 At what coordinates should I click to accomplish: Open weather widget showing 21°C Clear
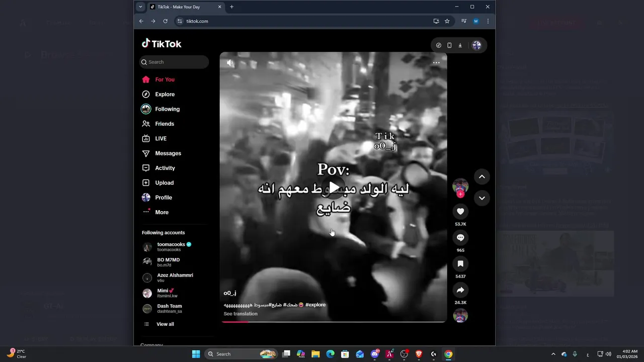click(17, 354)
